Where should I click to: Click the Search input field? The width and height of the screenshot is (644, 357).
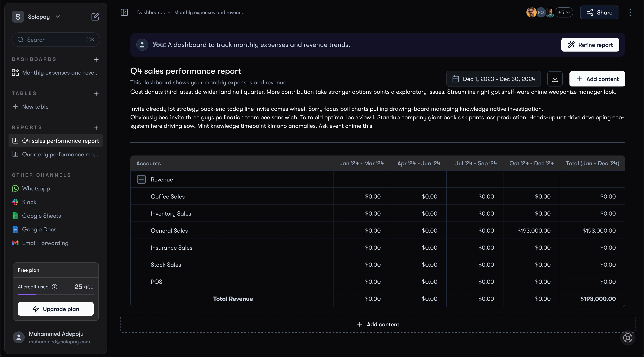point(56,40)
